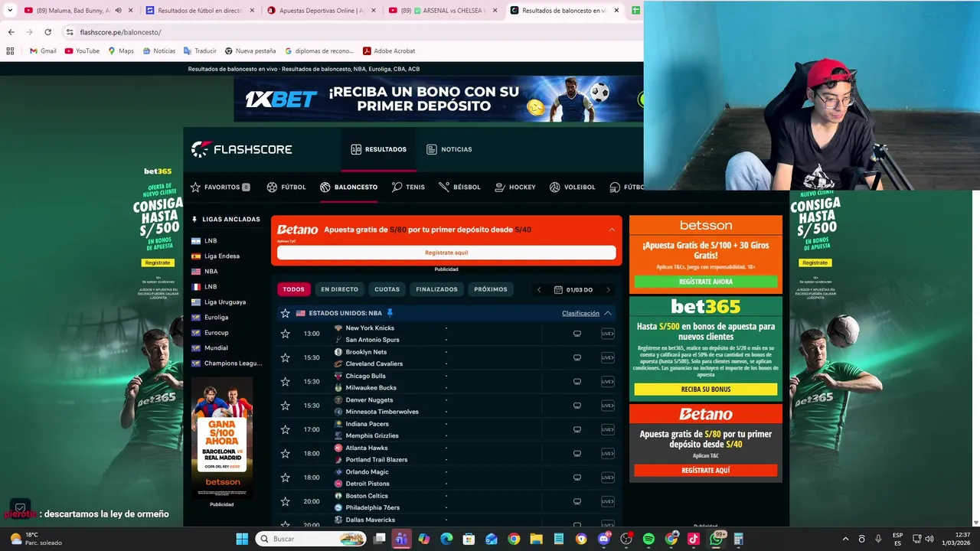
Task: Open Adobe Acrobat bookmark
Action: click(x=389, y=51)
